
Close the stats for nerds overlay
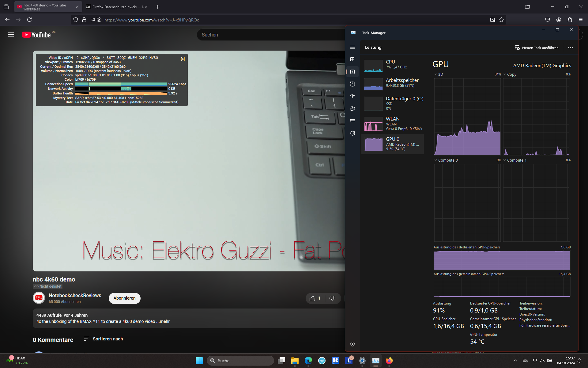183,59
